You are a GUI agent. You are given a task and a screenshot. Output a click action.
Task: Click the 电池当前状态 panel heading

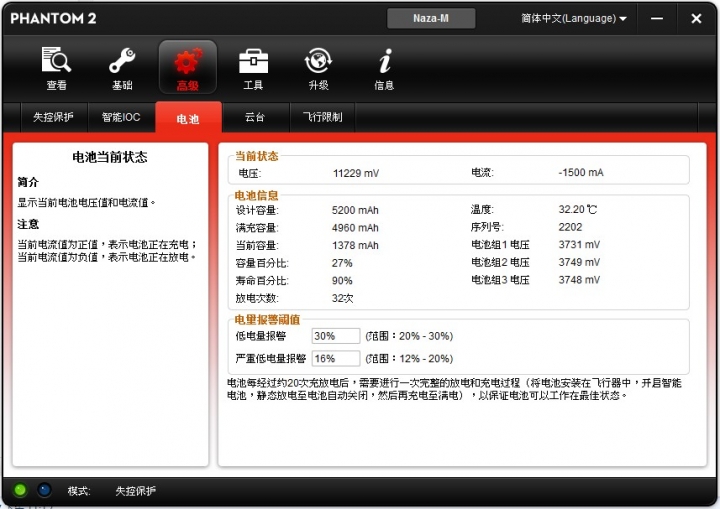110,157
